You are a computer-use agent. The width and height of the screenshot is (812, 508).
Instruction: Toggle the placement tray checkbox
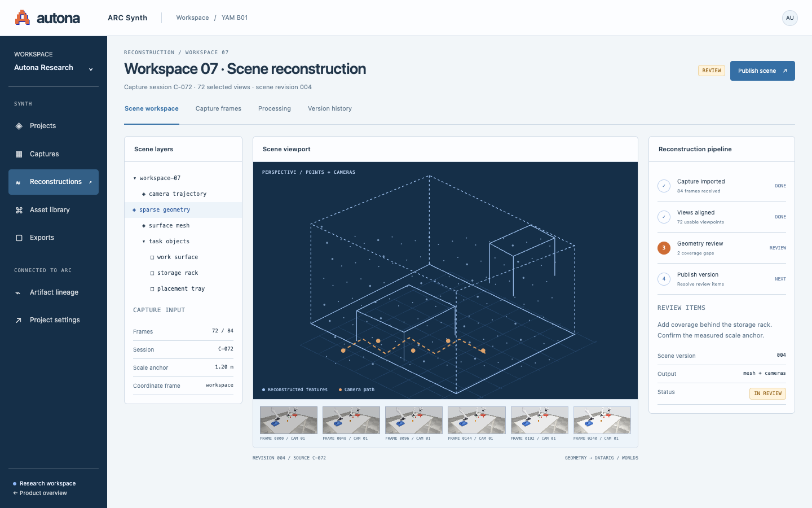point(152,289)
